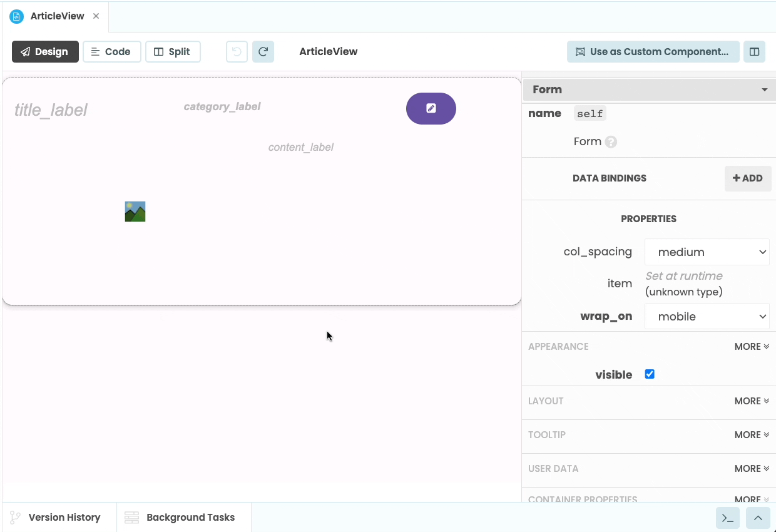Viewport: 776px width, 532px height.
Task: Open the col_spacing dropdown
Action: click(707, 252)
